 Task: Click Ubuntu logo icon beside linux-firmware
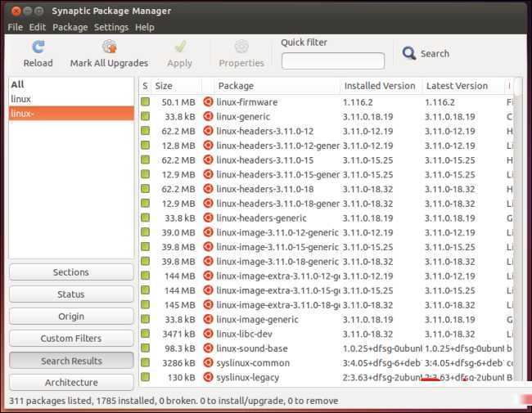coord(208,101)
